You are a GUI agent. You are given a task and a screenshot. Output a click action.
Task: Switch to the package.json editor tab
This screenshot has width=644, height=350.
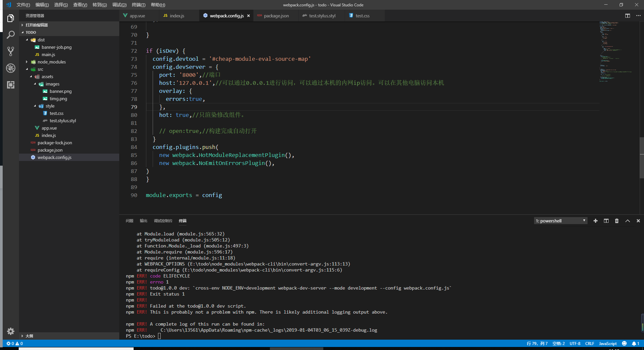point(276,16)
